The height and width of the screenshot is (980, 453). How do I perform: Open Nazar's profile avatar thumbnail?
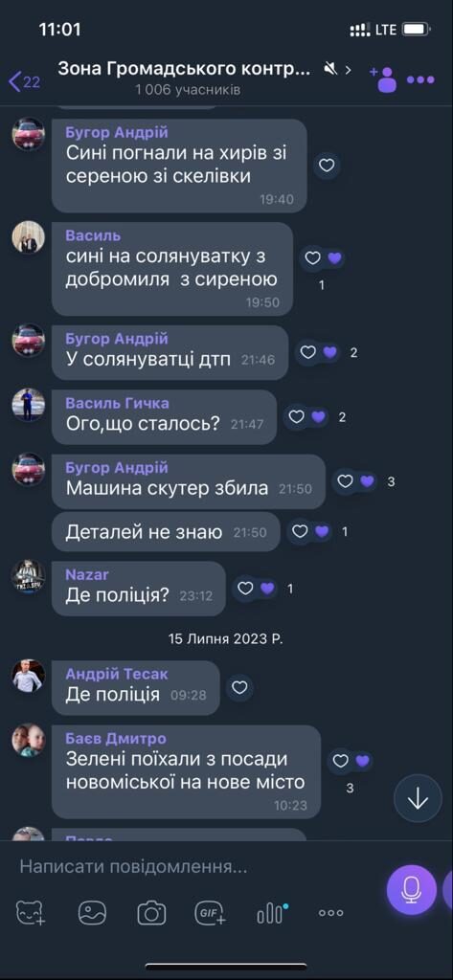29,575
